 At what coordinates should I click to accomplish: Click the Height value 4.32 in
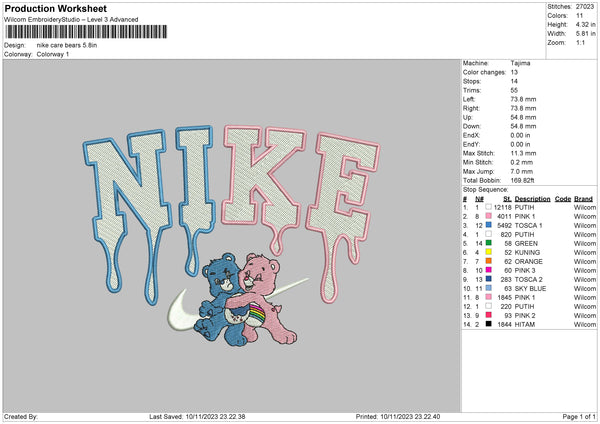tap(586, 24)
